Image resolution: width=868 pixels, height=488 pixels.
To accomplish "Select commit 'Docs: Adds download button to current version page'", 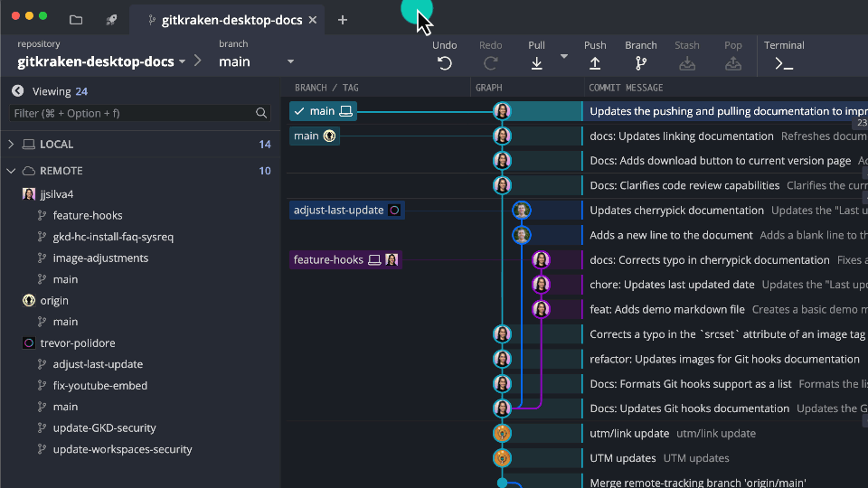I will pos(721,161).
